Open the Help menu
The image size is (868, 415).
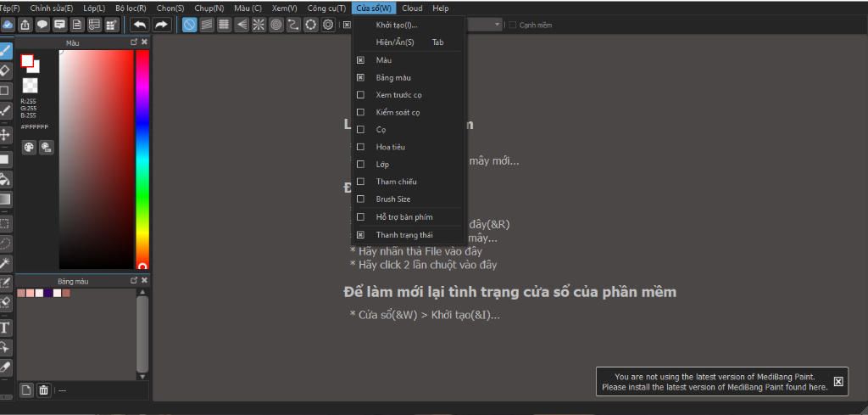click(x=441, y=8)
